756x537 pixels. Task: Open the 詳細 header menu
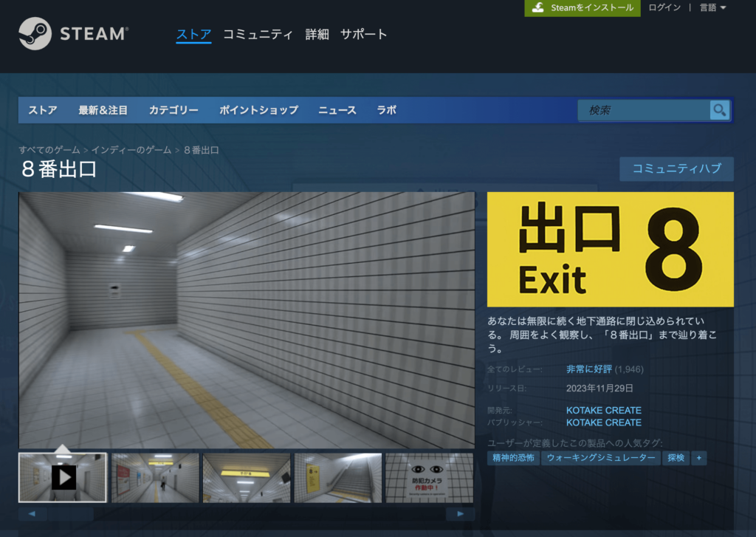tap(317, 34)
